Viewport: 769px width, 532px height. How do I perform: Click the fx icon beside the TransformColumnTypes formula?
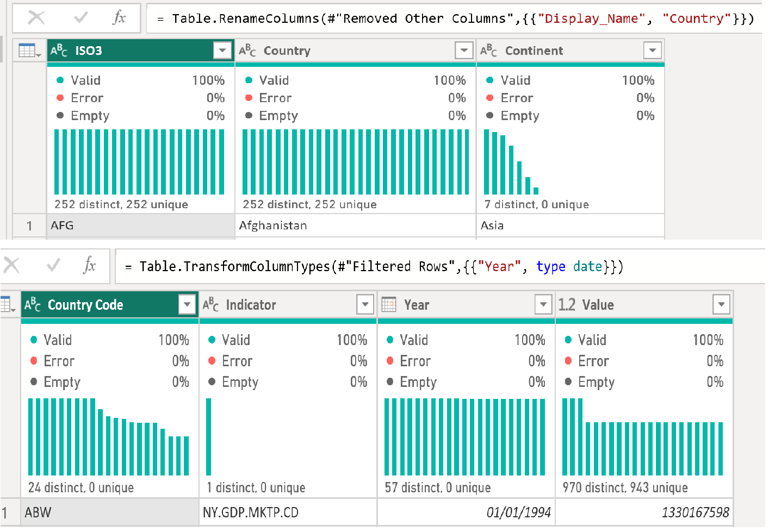point(90,265)
